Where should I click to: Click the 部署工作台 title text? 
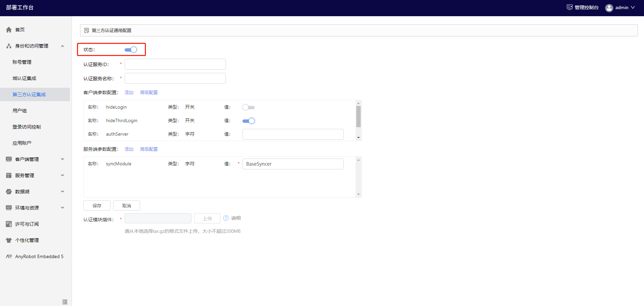pyautogui.click(x=20, y=7)
